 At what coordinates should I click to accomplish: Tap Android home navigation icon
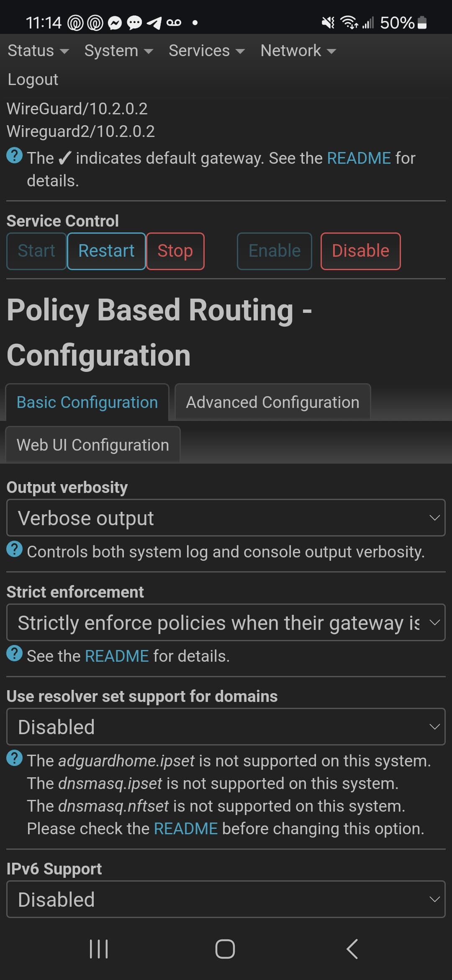pyautogui.click(x=225, y=949)
